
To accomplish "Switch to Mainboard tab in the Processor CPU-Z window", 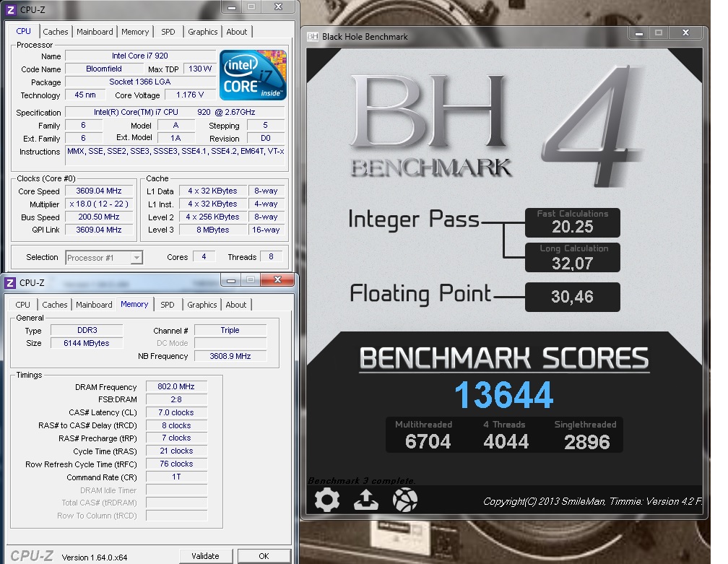I will pyautogui.click(x=95, y=32).
